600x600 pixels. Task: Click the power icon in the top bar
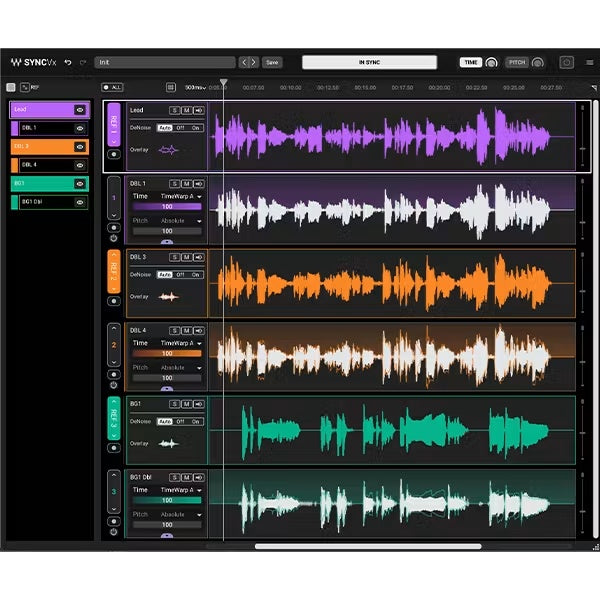[x=566, y=62]
